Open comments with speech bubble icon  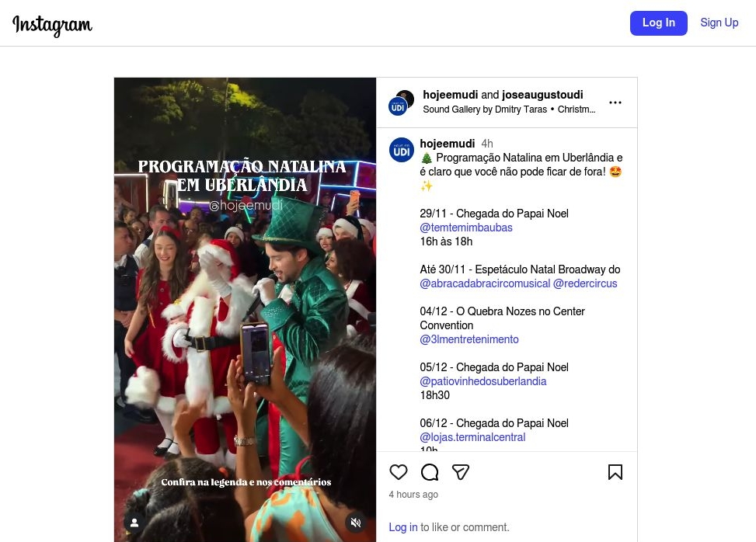430,472
